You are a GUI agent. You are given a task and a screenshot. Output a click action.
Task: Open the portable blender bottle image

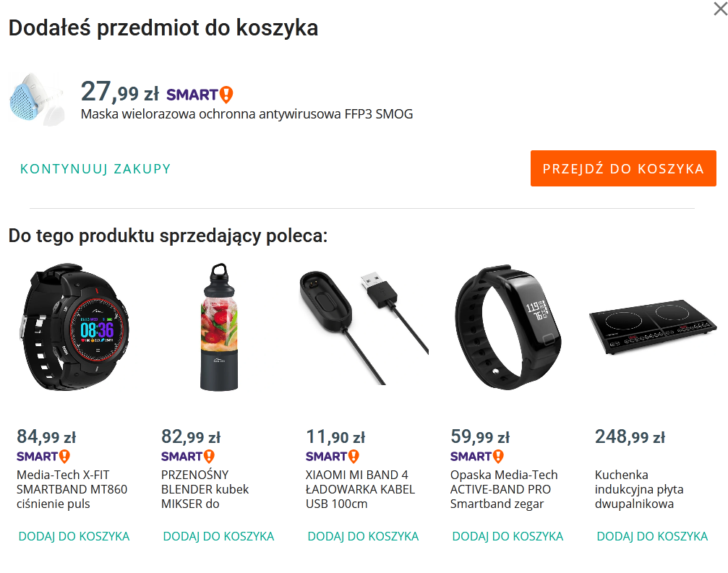[x=218, y=327]
